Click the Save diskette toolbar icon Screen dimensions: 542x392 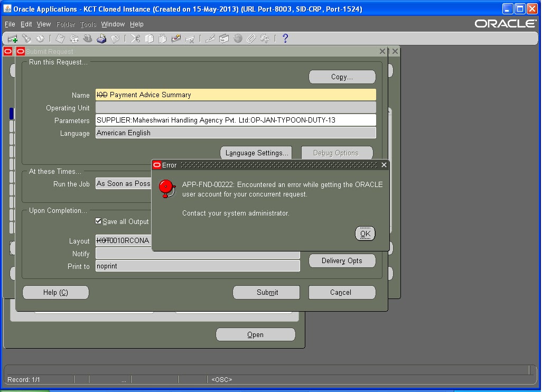pyautogui.click(x=60, y=39)
